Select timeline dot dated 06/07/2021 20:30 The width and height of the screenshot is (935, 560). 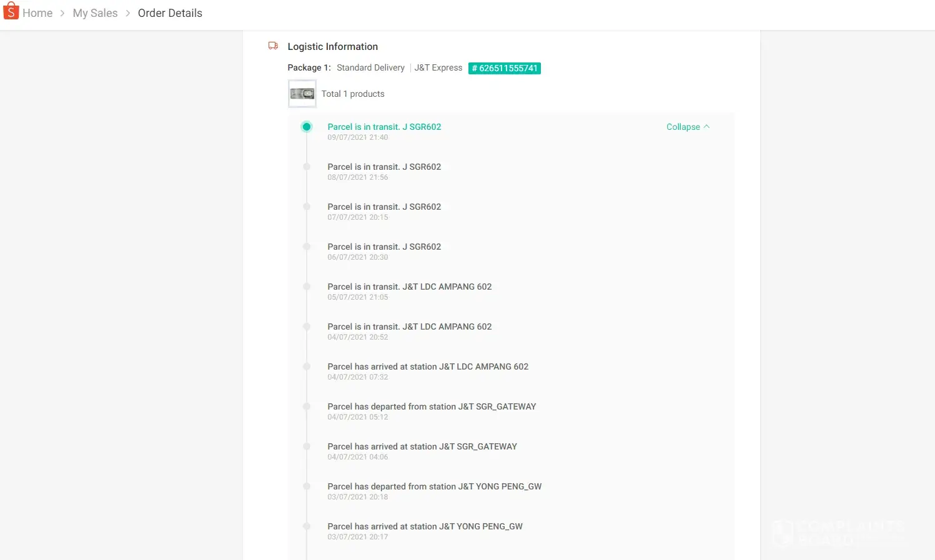[x=307, y=247]
